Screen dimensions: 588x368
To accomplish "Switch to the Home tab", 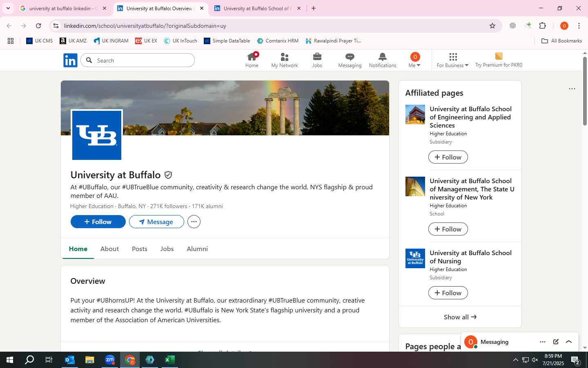I will [78, 249].
